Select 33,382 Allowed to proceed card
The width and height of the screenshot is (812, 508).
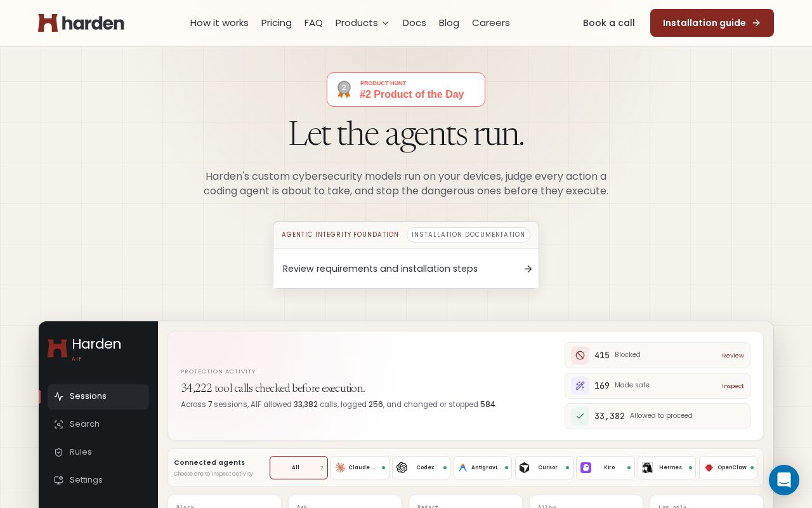coord(657,416)
